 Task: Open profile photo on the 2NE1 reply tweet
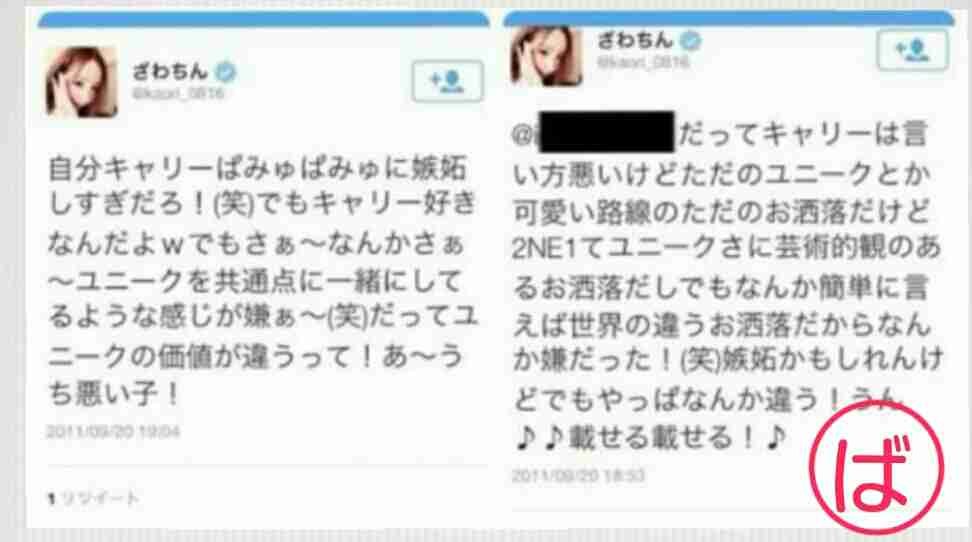[546, 56]
